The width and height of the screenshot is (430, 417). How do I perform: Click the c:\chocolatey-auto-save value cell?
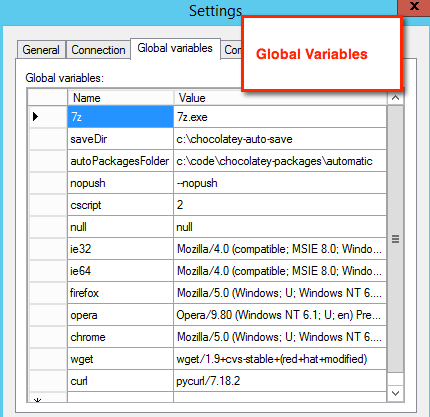[x=280, y=139]
